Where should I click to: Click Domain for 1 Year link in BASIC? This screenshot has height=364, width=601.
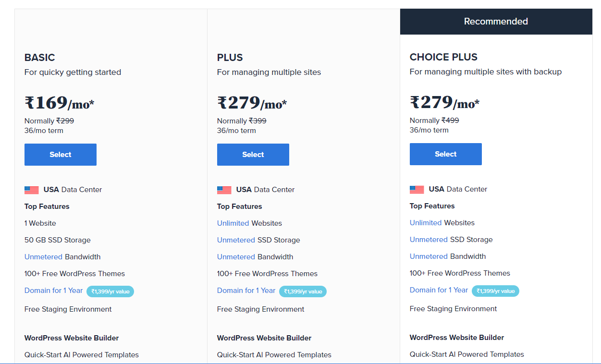(x=53, y=291)
